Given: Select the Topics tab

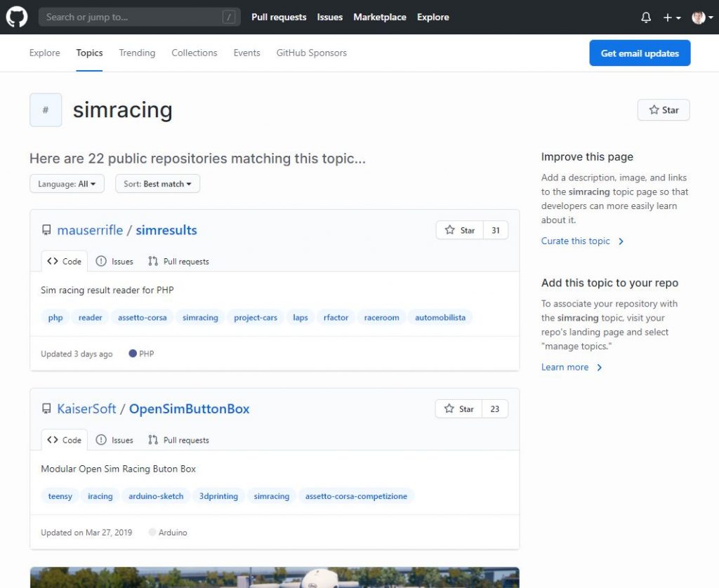Looking at the screenshot, I should (89, 53).
